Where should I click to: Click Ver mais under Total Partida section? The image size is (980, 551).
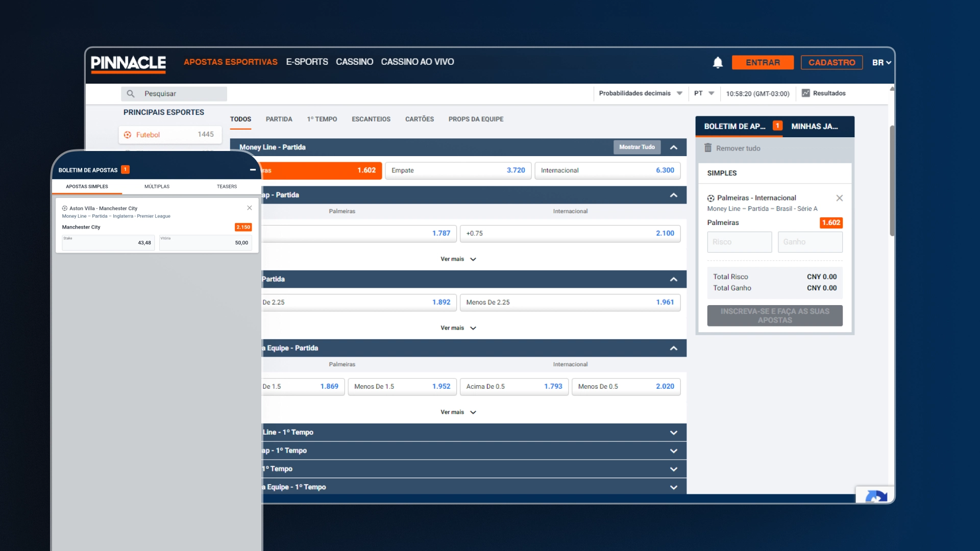[x=458, y=328]
